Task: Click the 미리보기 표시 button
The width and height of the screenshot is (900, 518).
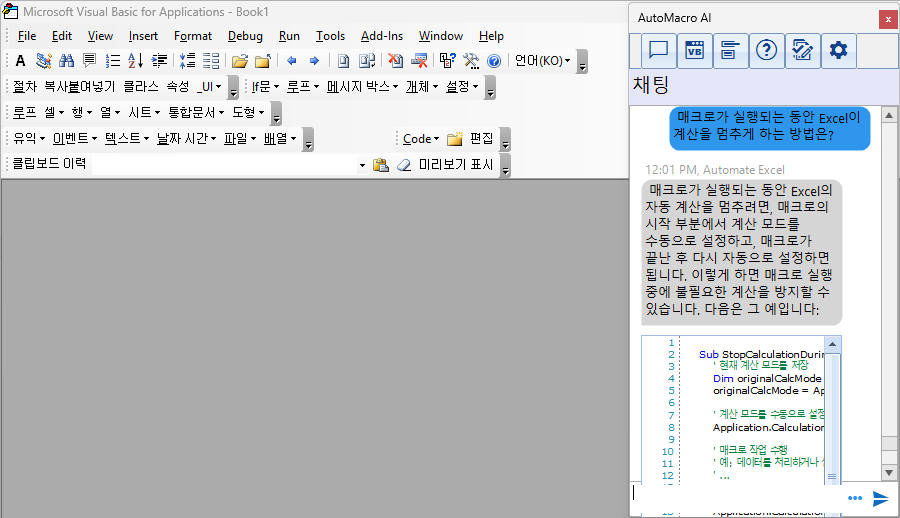Action: (455, 165)
